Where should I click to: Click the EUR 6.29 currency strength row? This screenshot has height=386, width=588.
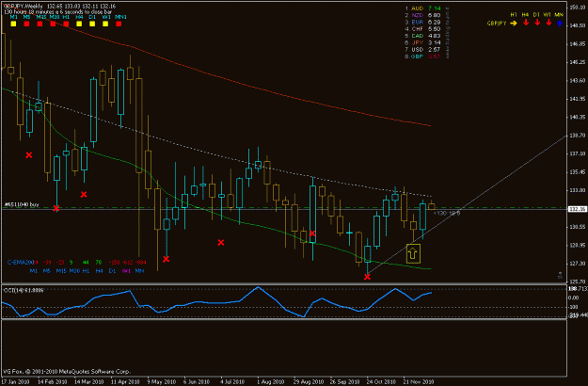pos(423,23)
